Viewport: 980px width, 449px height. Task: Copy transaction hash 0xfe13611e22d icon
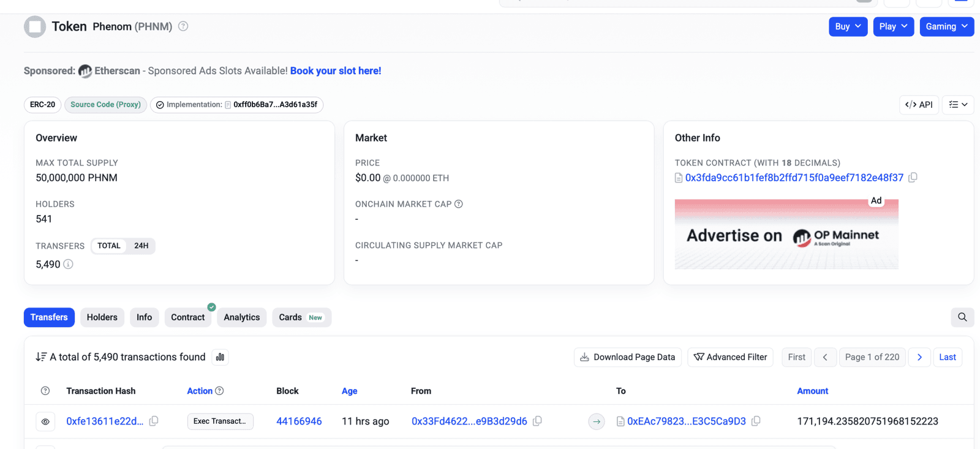click(154, 421)
